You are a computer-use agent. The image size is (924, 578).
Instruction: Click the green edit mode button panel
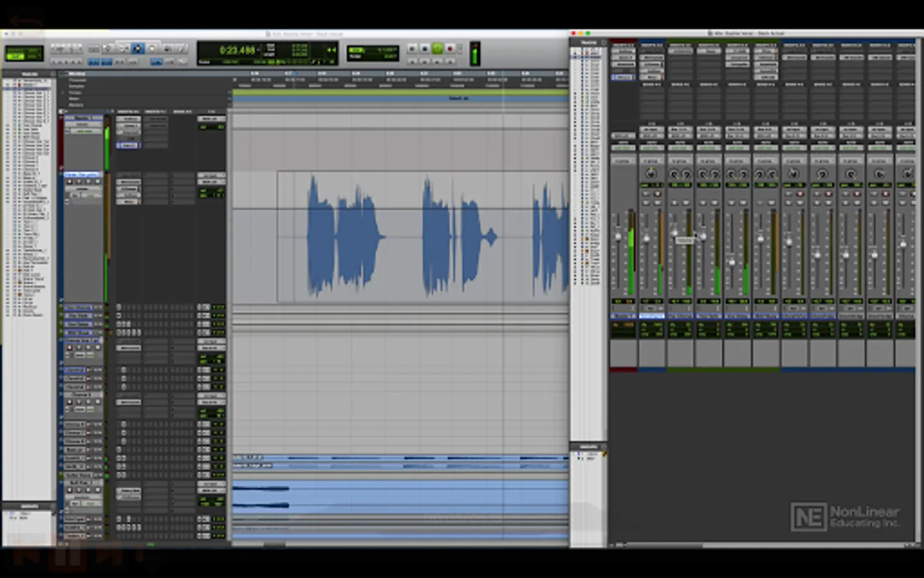point(24,53)
